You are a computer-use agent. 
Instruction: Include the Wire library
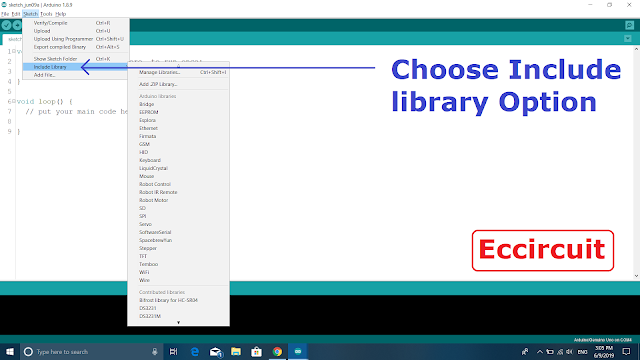point(178,280)
